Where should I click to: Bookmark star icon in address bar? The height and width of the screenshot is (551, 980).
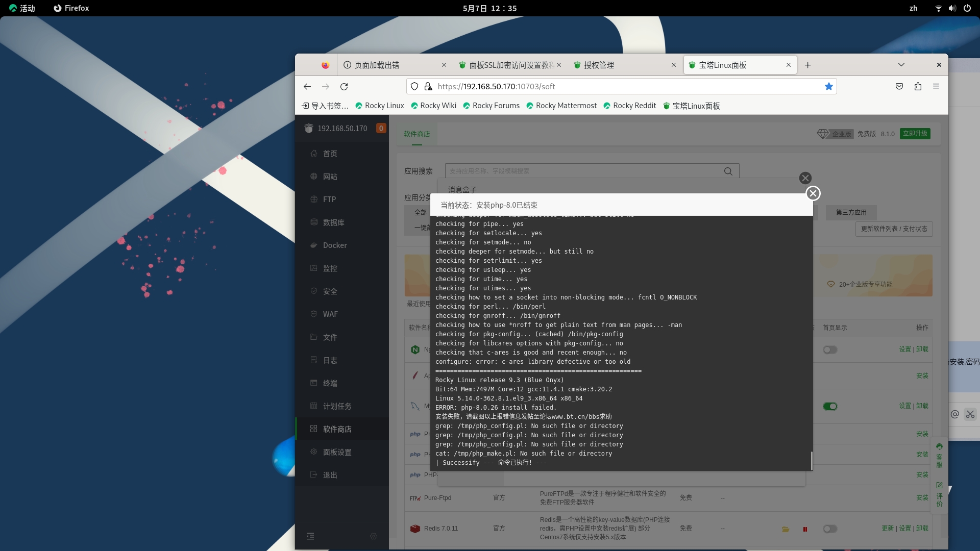[x=829, y=87]
